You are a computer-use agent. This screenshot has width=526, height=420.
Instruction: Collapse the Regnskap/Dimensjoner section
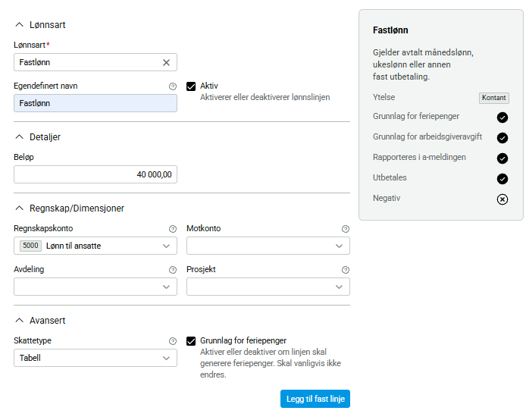pyautogui.click(x=20, y=208)
